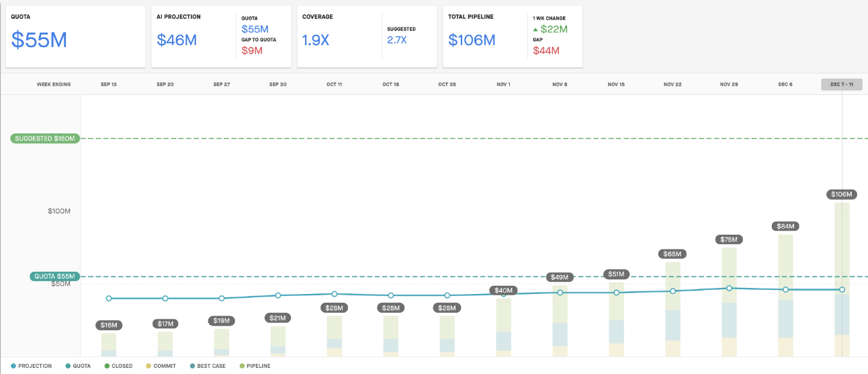
Task: Click the $100M y-axis label
Action: (59, 211)
